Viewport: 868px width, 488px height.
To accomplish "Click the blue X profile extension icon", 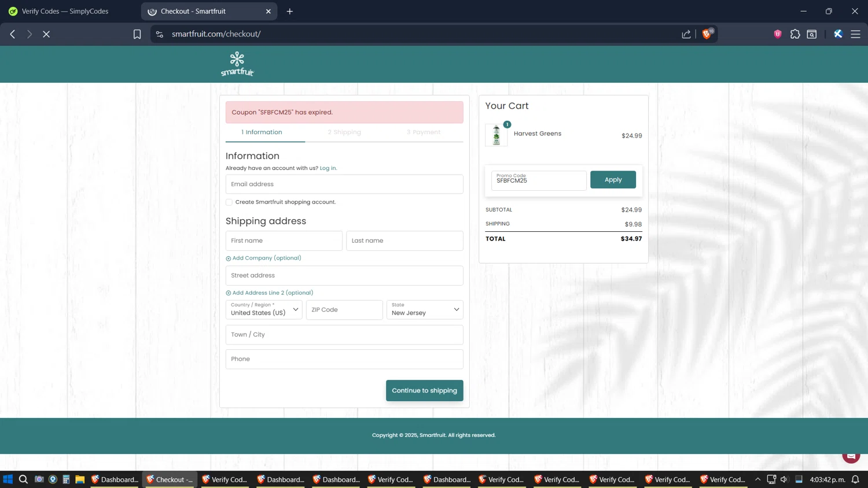I will pos(838,34).
